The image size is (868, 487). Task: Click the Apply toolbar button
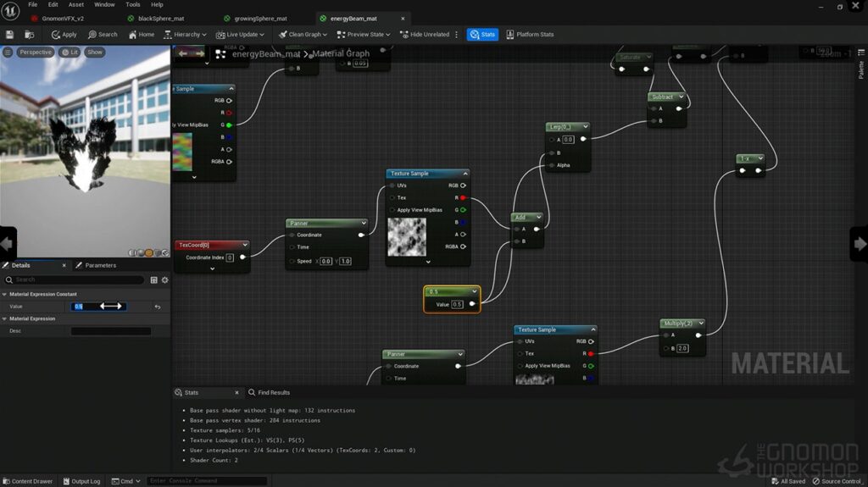64,35
